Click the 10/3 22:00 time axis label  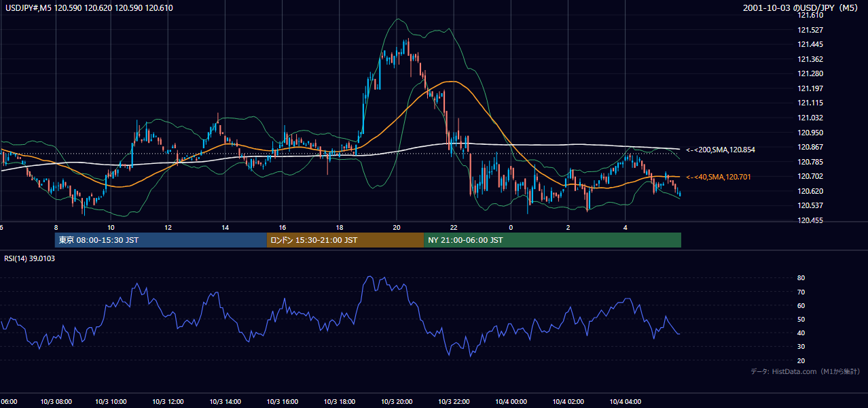pyautogui.click(x=453, y=402)
